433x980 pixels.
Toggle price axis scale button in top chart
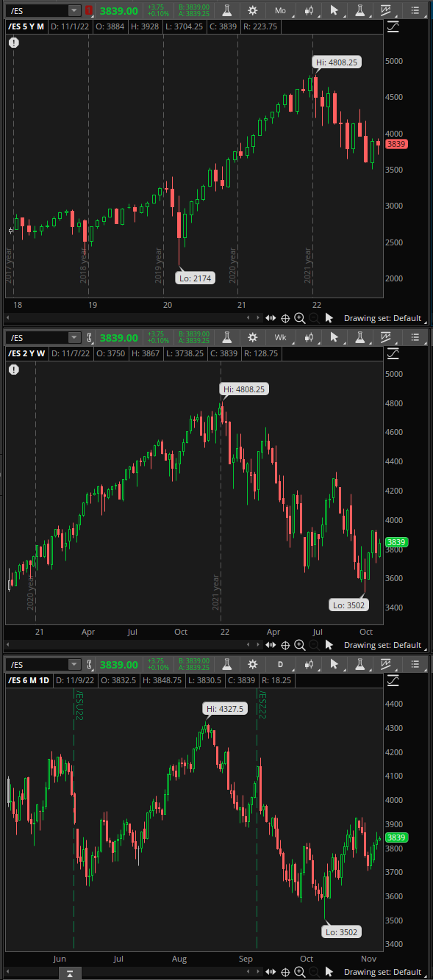pos(393,27)
